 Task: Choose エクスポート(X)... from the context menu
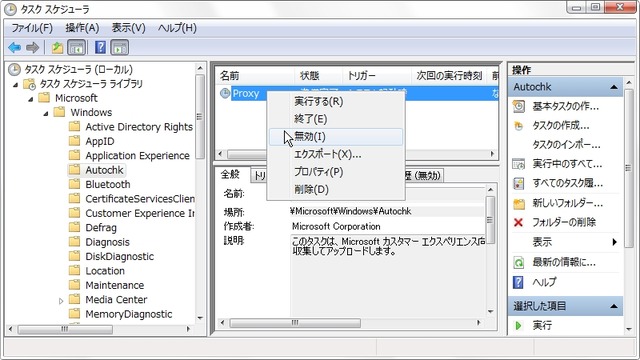336,154
